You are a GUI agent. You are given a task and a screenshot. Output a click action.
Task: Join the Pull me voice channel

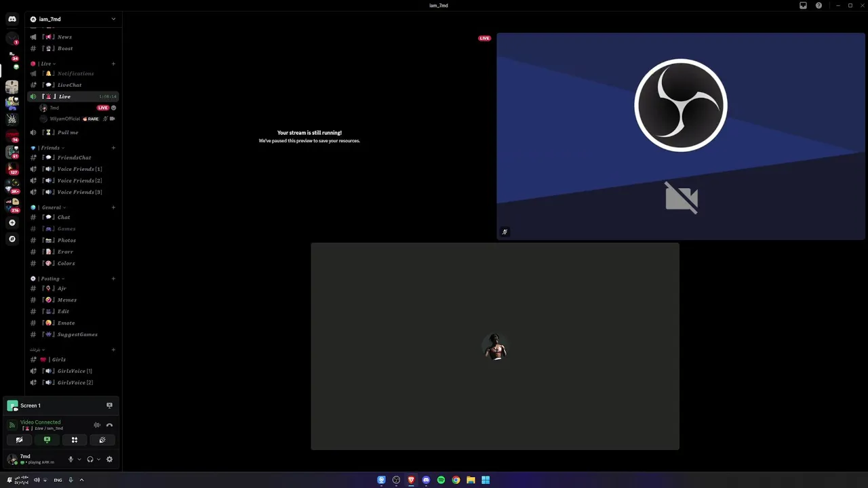click(73, 133)
